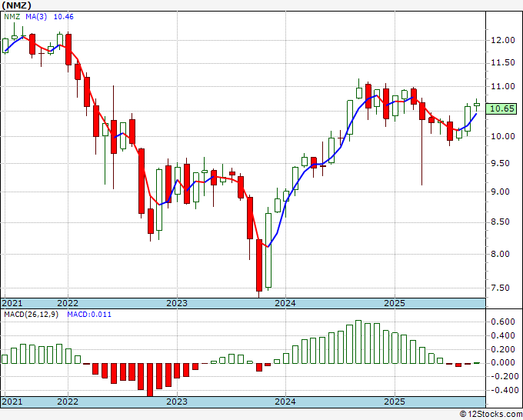Click 2024 on the MACD panel timeline
523x420 pixels.
click(285, 402)
